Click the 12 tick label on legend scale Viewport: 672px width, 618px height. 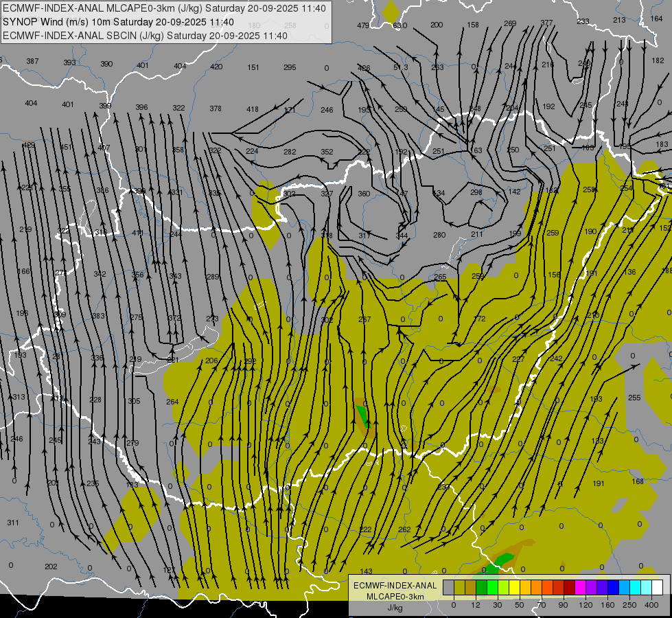476,605
